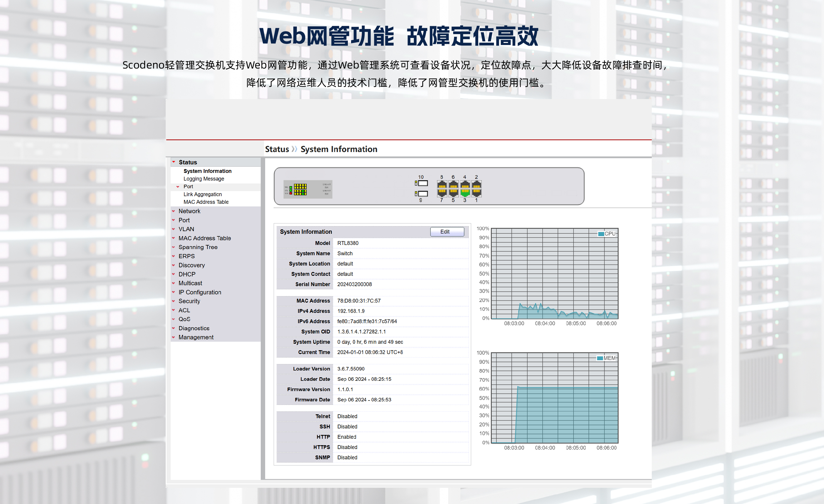Collapse the Status menu arrow
This screenshot has width=824, height=504.
(174, 162)
